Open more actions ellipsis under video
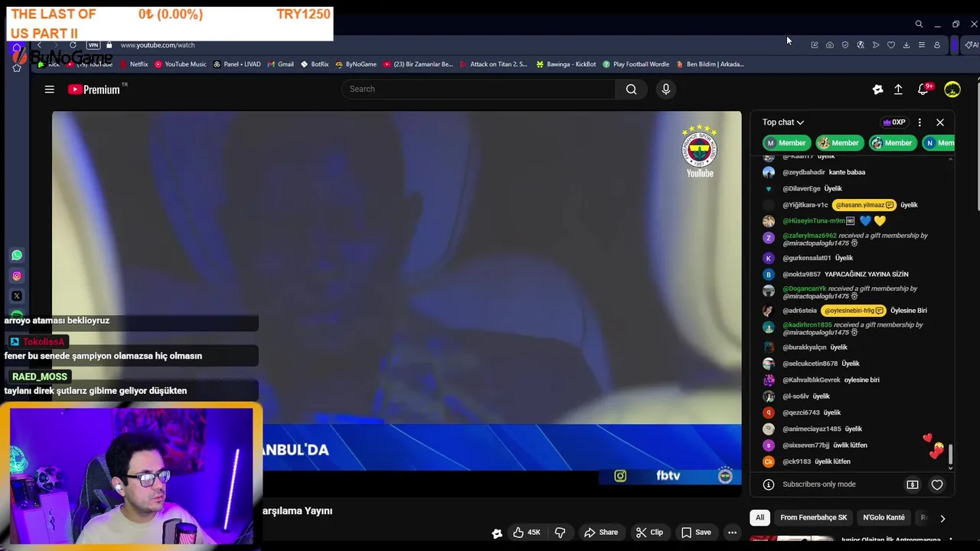 pyautogui.click(x=732, y=532)
